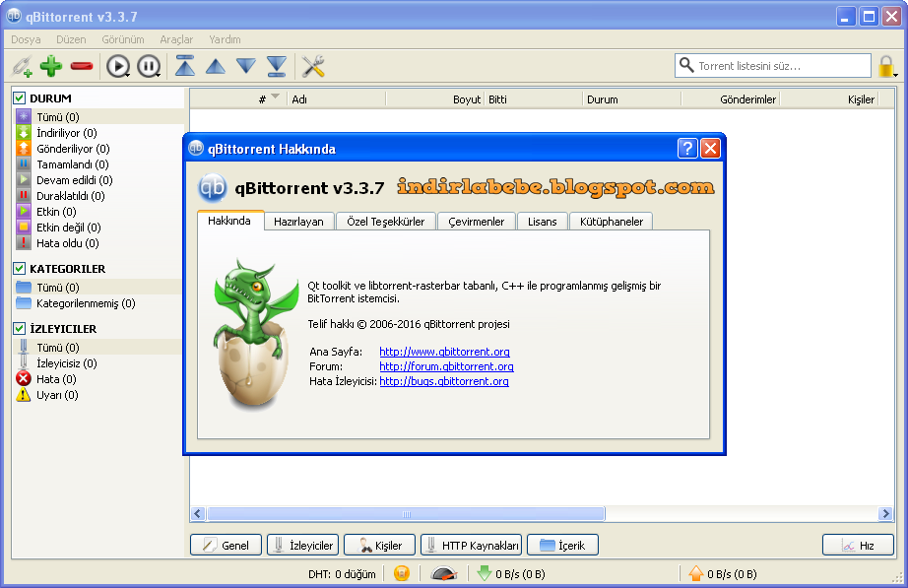Click the horizontal scrollbar thumb
The image size is (908, 588).
coord(406,514)
